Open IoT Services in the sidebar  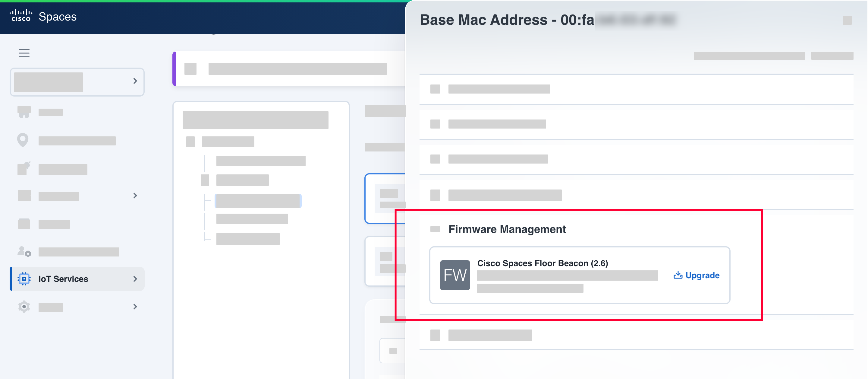tap(77, 279)
